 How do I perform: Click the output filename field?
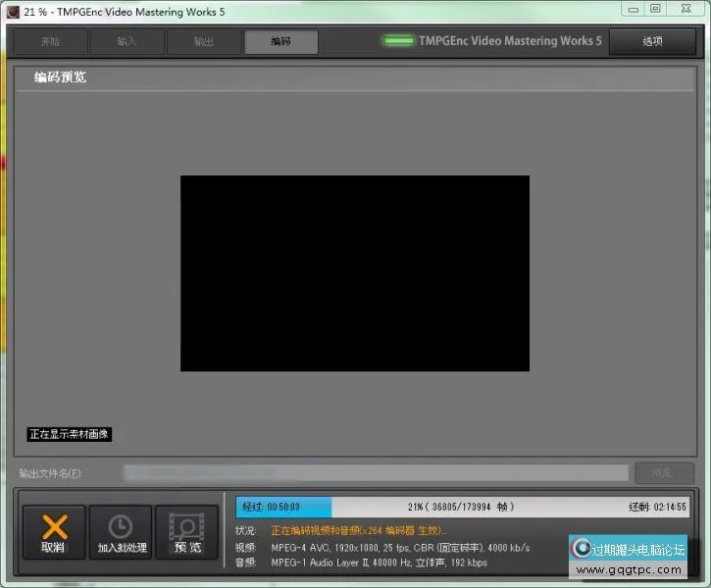pos(376,473)
